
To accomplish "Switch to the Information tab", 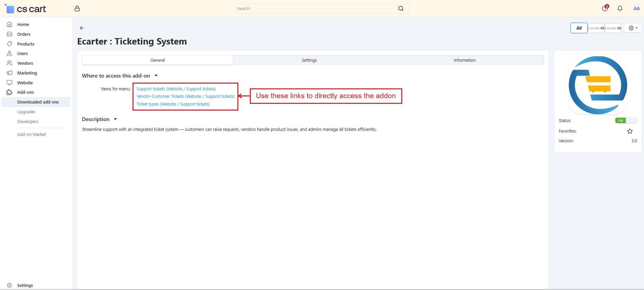I will pos(464,60).
